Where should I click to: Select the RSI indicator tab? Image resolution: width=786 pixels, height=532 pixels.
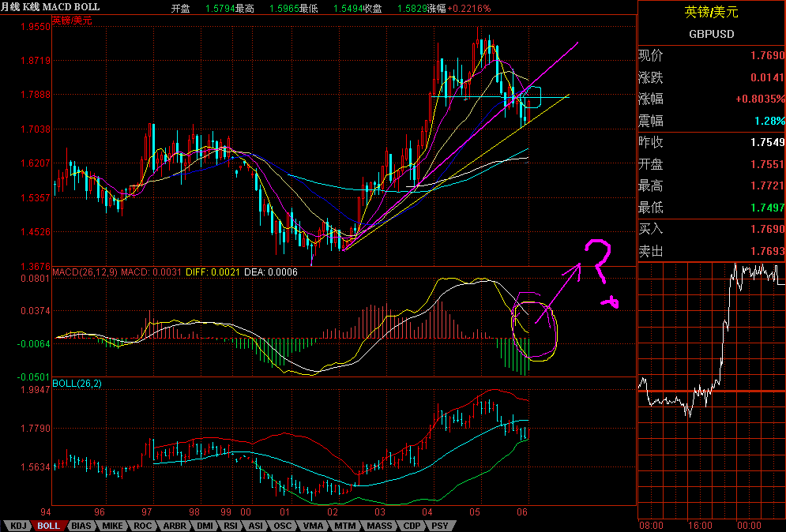(x=231, y=526)
